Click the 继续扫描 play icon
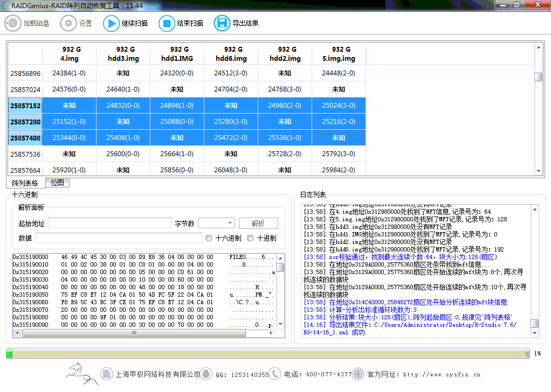This screenshot has height=392, width=551. tap(111, 23)
